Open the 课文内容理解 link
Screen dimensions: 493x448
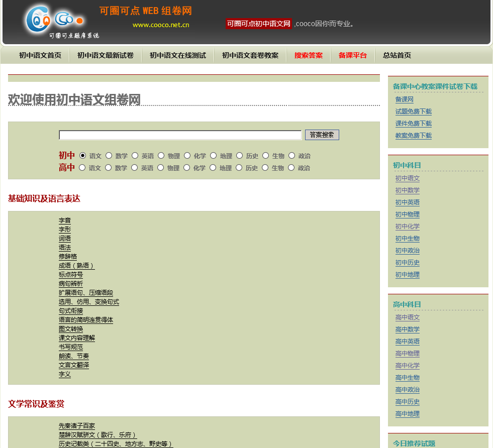click(77, 338)
